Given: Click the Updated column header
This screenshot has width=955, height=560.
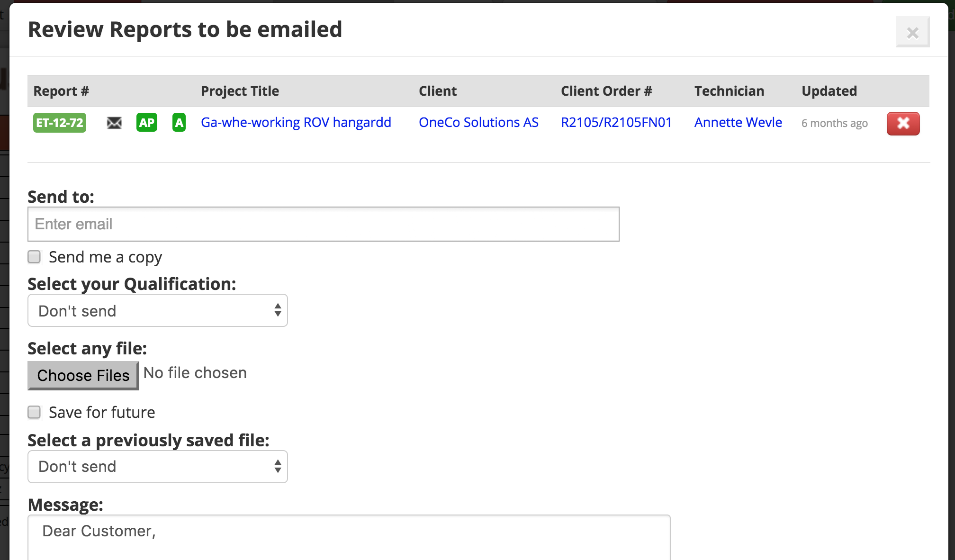Looking at the screenshot, I should (829, 91).
